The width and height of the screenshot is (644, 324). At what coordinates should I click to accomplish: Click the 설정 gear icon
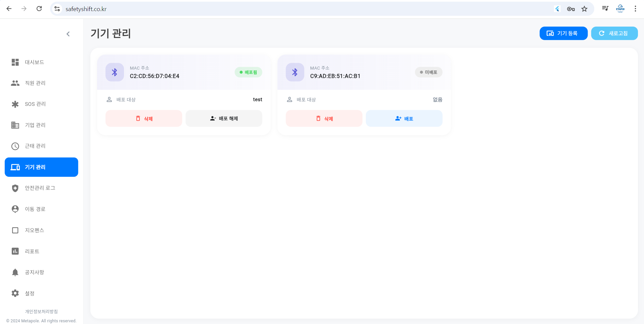click(15, 293)
